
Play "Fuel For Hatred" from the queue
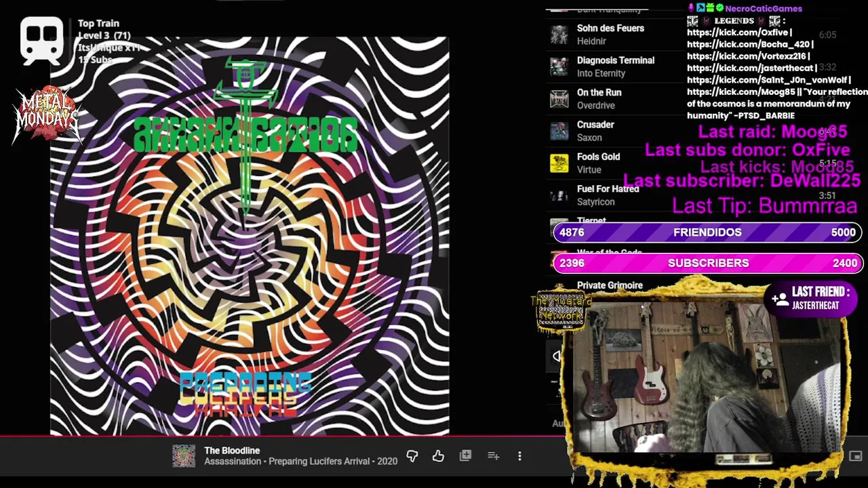pyautogui.click(x=608, y=189)
